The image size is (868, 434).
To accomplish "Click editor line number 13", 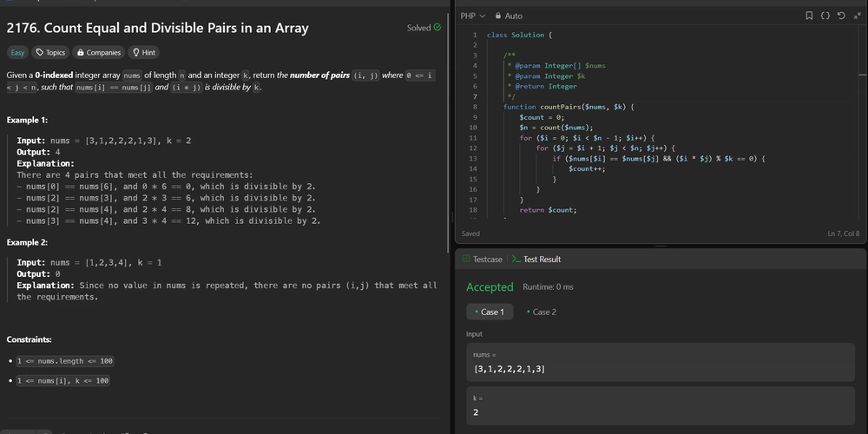I will pyautogui.click(x=473, y=158).
